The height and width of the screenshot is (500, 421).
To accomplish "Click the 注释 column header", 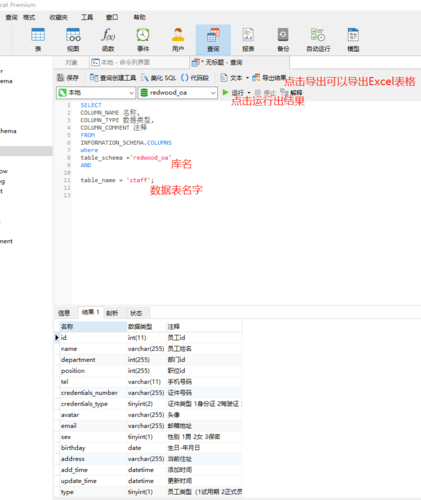I will point(204,327).
